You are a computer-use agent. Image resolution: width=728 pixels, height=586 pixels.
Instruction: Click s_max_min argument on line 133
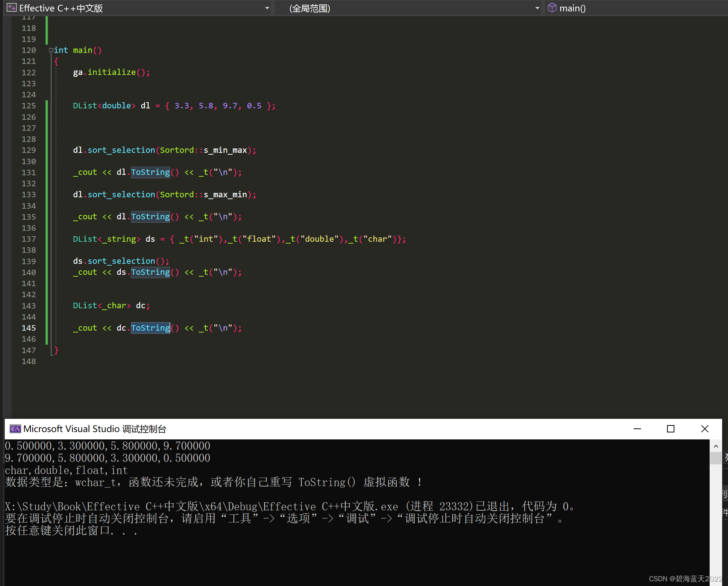(x=225, y=194)
